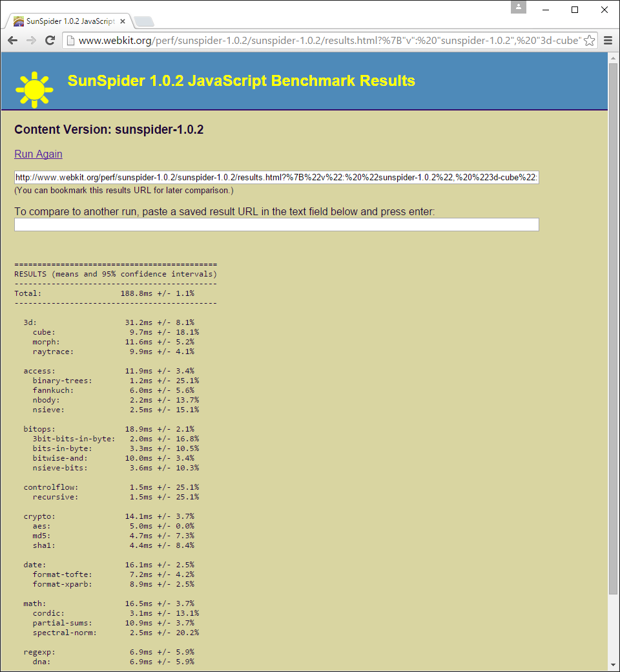Click the aes: 5.0ms row
The width and height of the screenshot is (620, 672).
(x=113, y=526)
